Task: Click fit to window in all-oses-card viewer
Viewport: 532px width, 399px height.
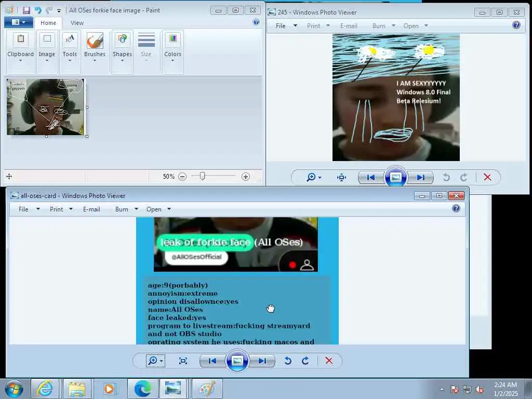Action: click(183, 361)
